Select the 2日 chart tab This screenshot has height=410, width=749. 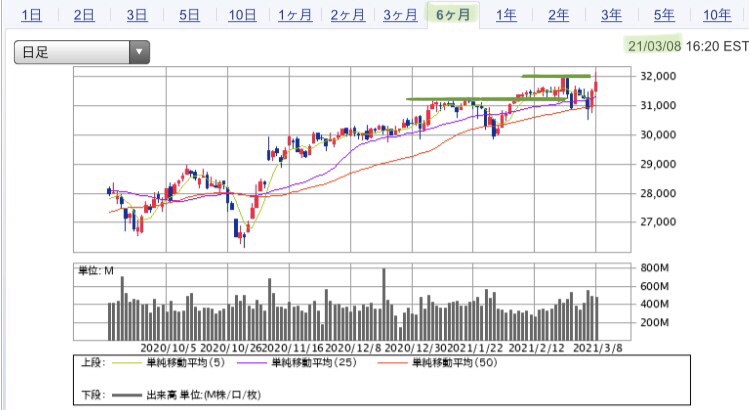[x=84, y=15]
